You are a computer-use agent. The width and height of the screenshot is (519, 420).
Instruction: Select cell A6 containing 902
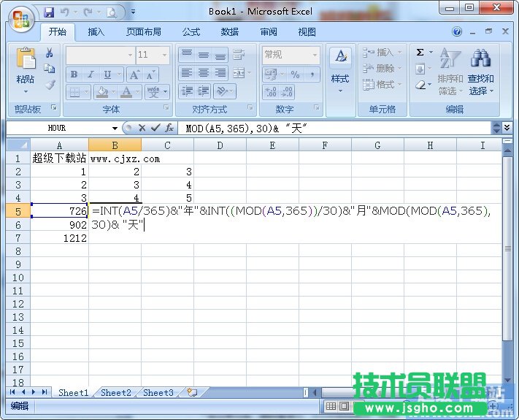60,225
